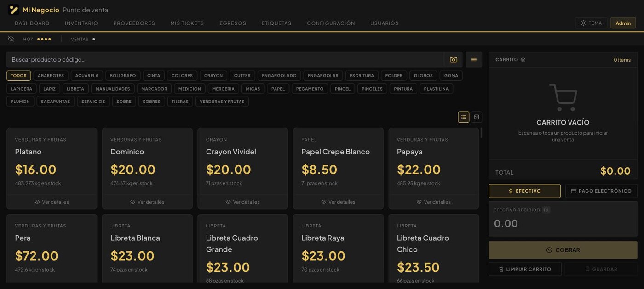This screenshot has width=644, height=289.
Task: Click the Cobrar button
Action: [563, 250]
